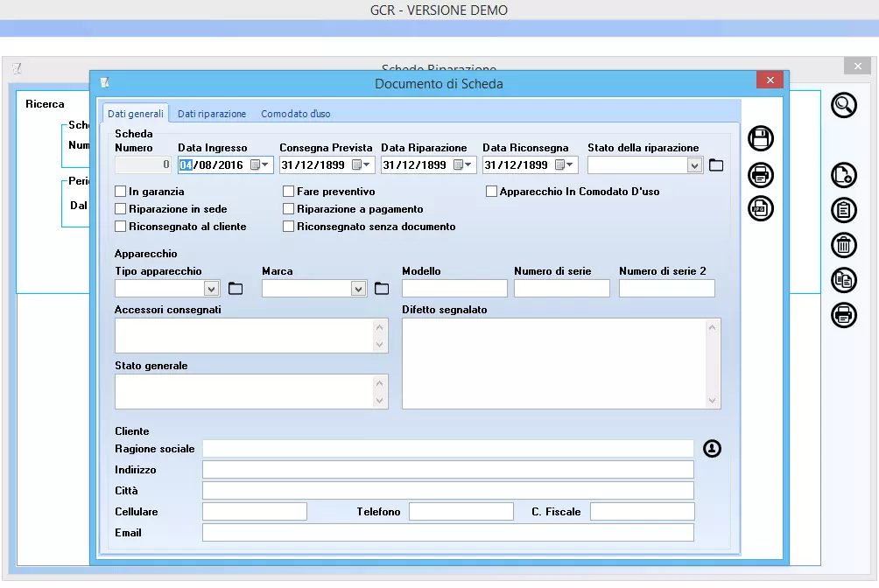Open calendar picker for Data Riparazione
Viewport: 879px width, 588px height.
coord(462,164)
